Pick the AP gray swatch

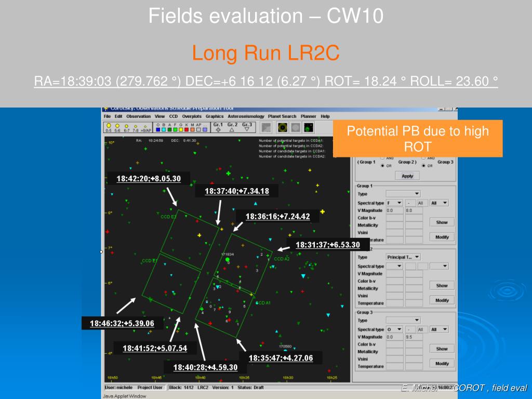(198, 129)
